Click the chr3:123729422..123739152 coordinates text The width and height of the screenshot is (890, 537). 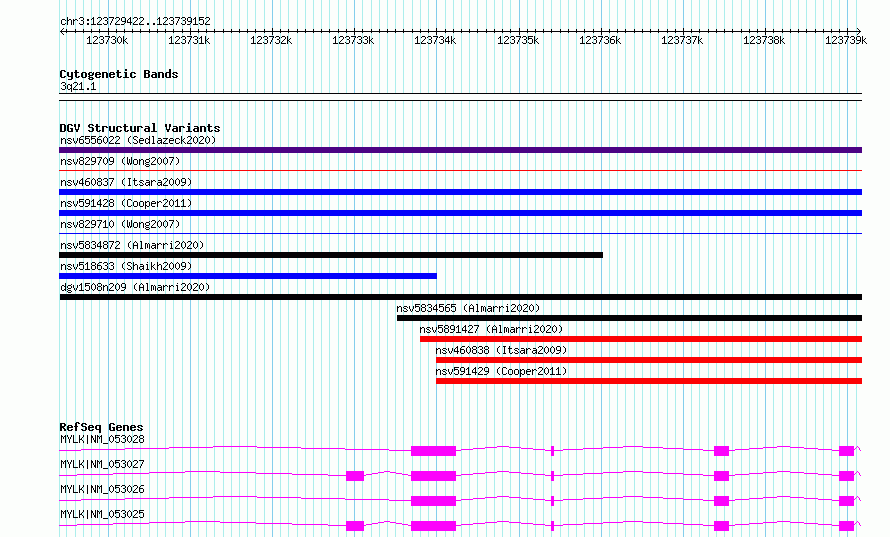[x=135, y=21]
